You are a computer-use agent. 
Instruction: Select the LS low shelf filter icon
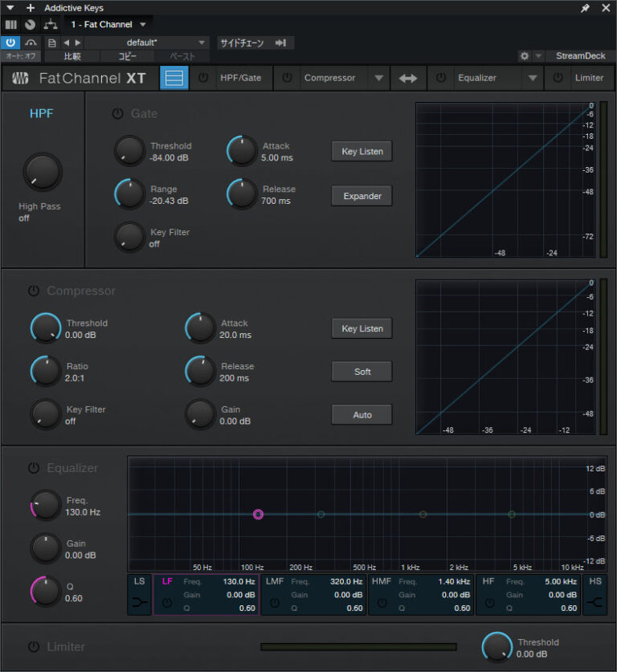140,602
